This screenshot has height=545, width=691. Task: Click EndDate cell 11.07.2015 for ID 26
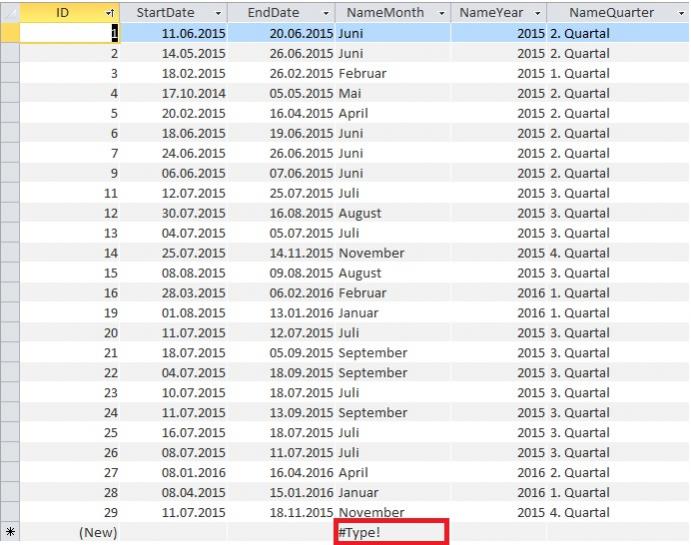(282, 452)
